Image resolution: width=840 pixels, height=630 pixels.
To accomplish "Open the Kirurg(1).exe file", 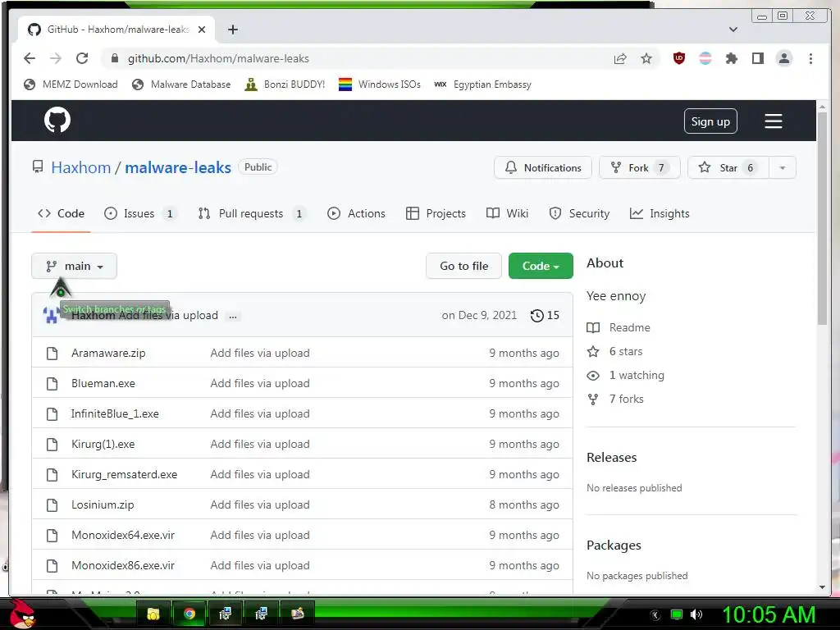I will point(103,445).
